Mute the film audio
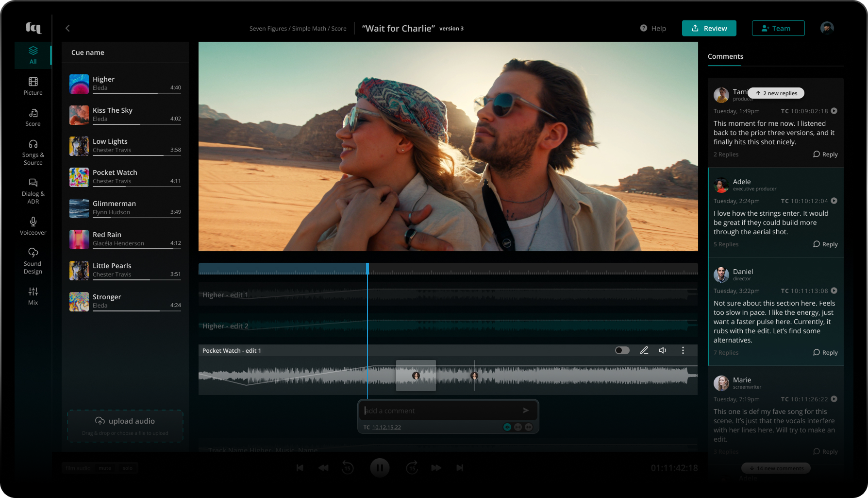The width and height of the screenshot is (868, 498). click(x=105, y=468)
